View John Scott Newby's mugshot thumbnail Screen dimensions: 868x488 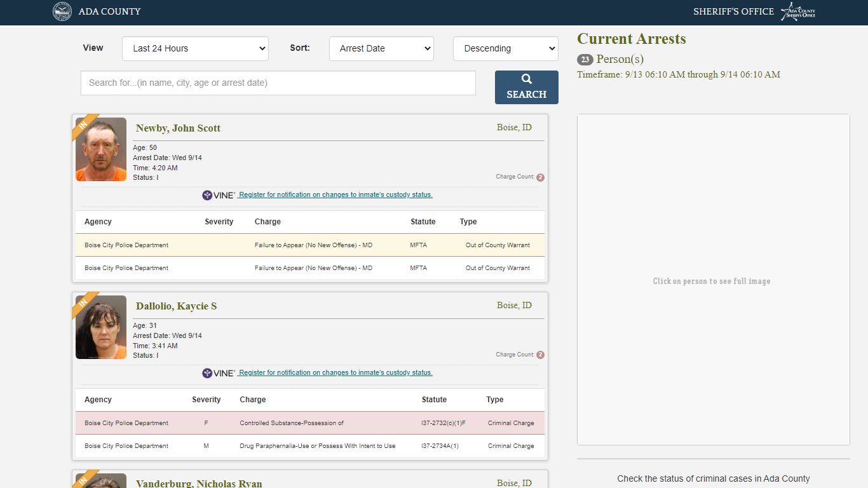[x=101, y=149]
